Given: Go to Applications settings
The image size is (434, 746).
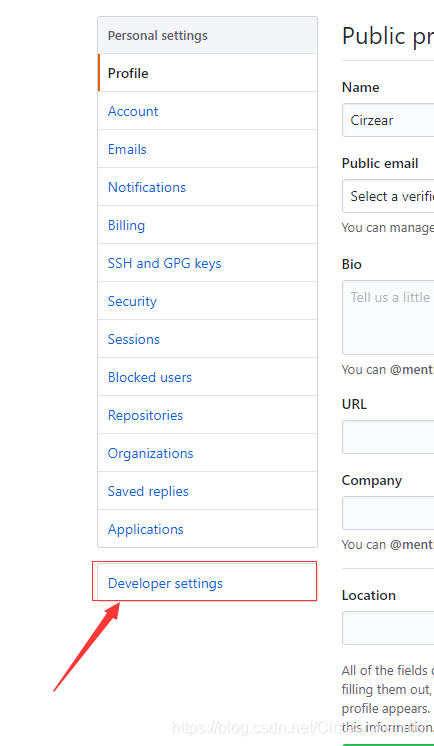Looking at the screenshot, I should pyautogui.click(x=207, y=529).
